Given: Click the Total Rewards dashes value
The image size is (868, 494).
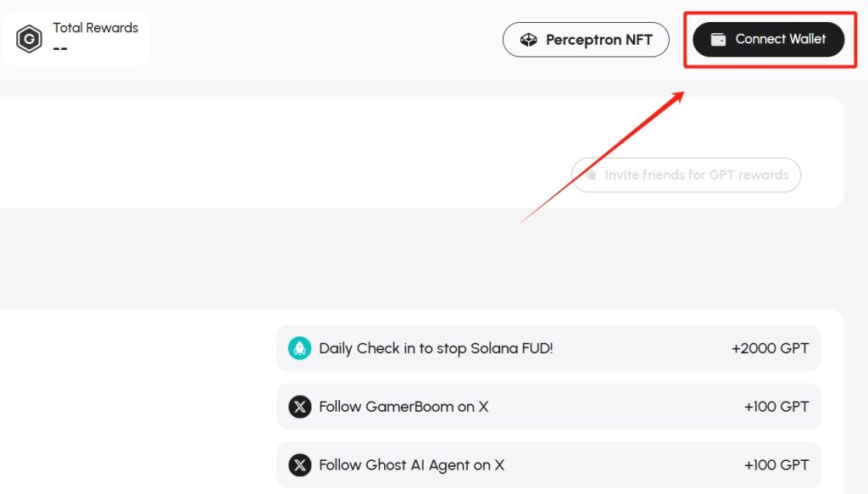Looking at the screenshot, I should [60, 48].
